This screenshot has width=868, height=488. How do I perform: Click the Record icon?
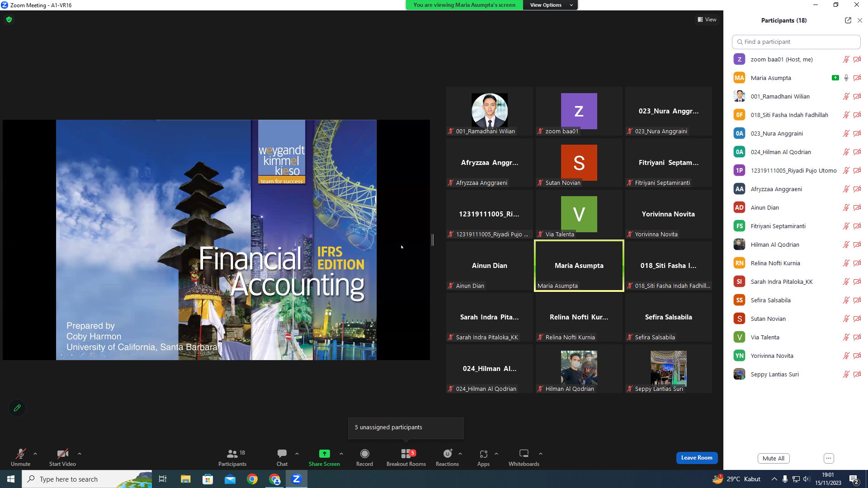(x=364, y=454)
